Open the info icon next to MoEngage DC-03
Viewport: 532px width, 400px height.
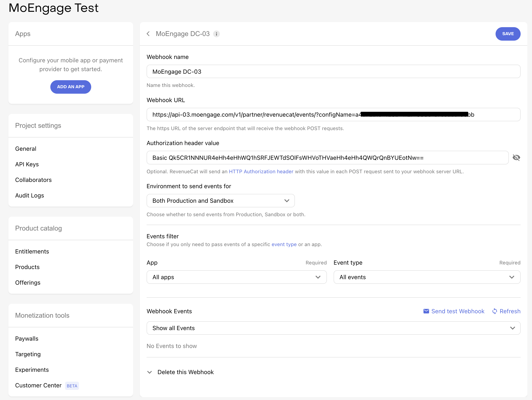217,34
